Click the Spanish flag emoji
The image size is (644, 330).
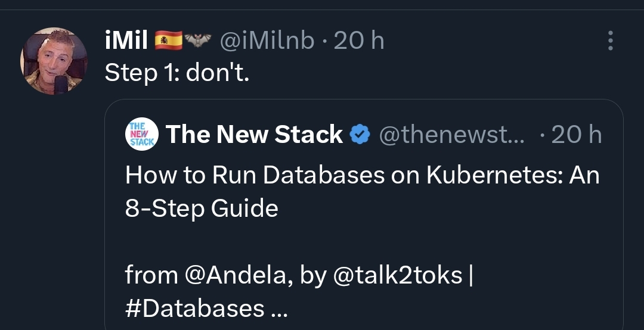coord(168,41)
